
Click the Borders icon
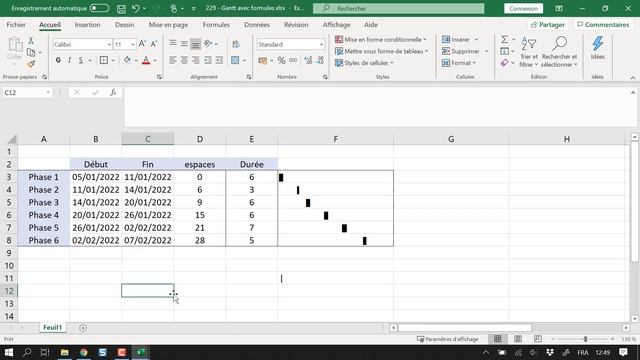104,60
